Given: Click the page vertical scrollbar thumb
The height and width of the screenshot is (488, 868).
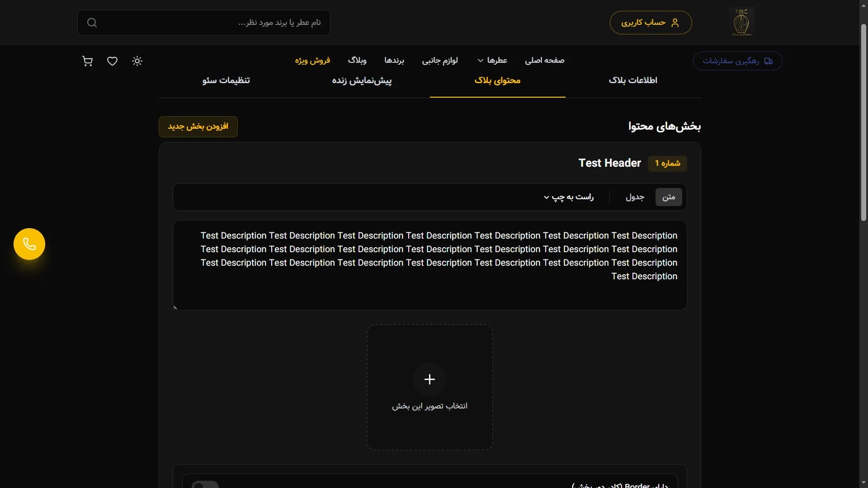Looking at the screenshot, I should (x=863, y=122).
